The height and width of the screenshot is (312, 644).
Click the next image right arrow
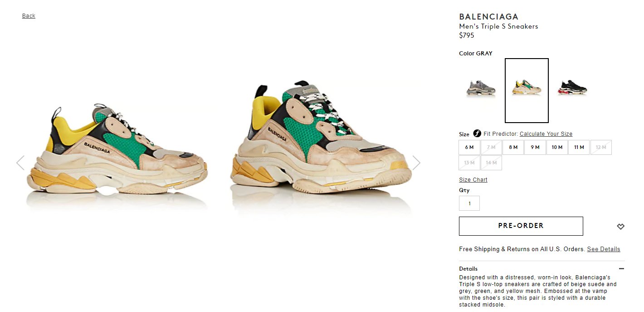click(x=416, y=163)
